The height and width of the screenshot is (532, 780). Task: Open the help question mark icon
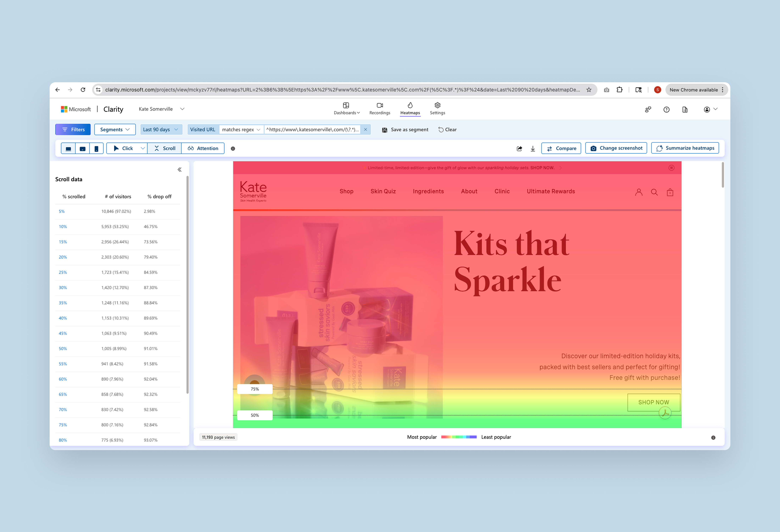(666, 109)
